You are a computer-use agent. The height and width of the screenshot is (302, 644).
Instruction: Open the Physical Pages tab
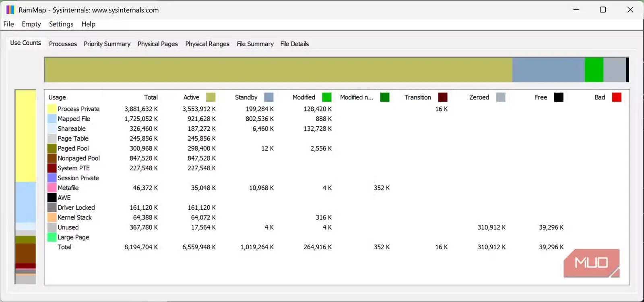pyautogui.click(x=158, y=44)
